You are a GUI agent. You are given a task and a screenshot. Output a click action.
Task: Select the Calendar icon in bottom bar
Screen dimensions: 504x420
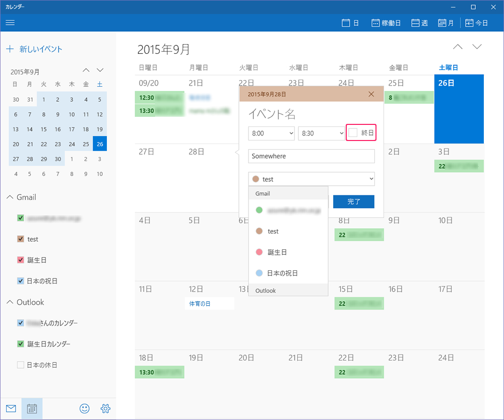[x=32, y=408]
